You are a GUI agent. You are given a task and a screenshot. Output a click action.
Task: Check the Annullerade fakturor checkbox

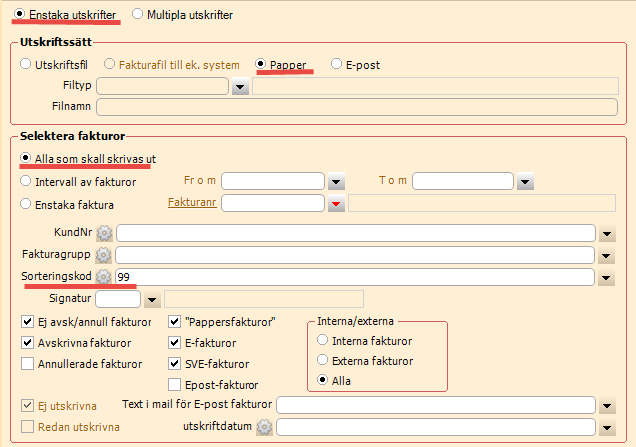click(x=27, y=364)
